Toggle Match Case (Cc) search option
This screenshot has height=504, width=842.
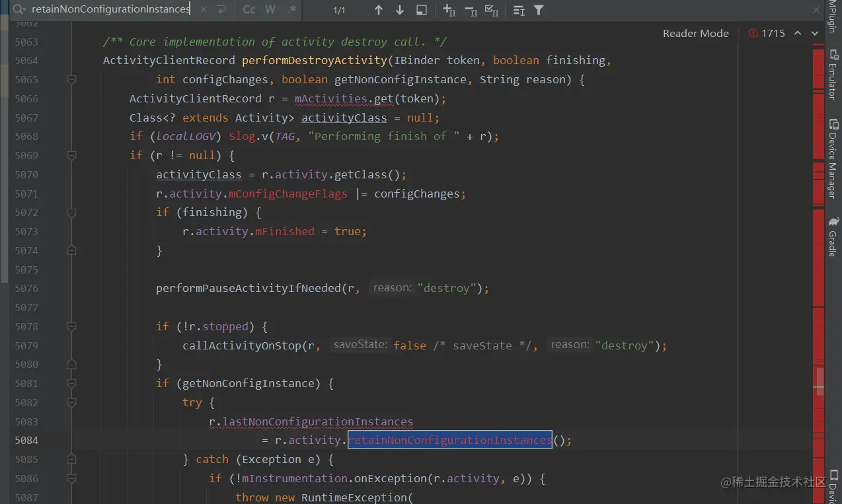click(x=249, y=10)
